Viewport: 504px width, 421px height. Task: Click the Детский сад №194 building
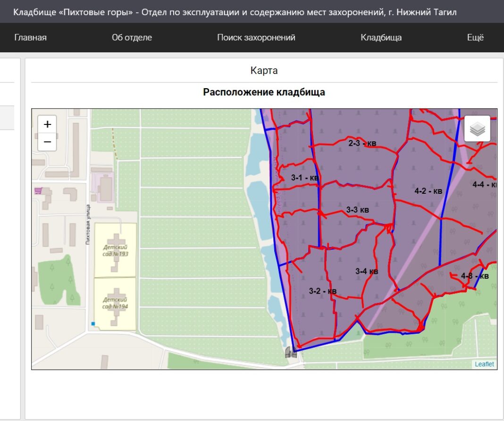[x=116, y=304]
